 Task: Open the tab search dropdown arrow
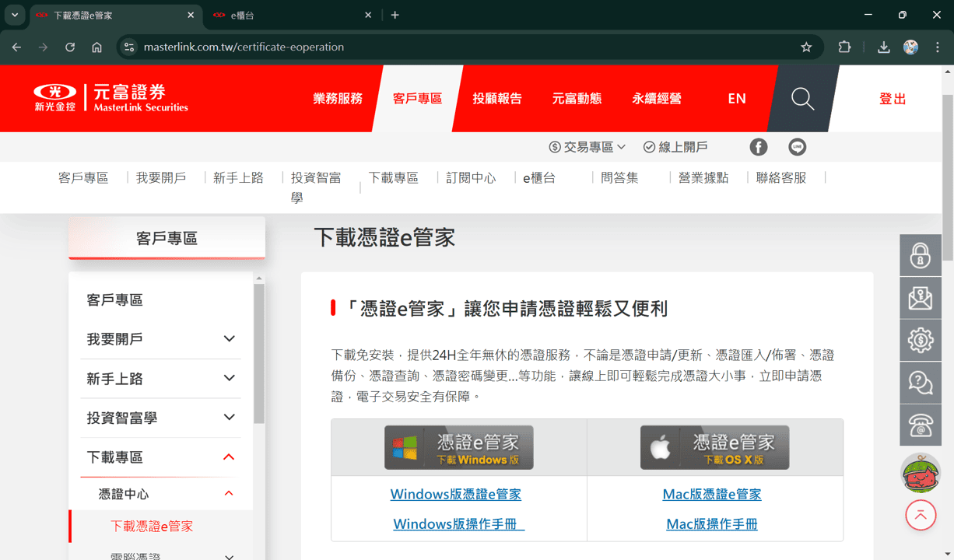click(14, 15)
